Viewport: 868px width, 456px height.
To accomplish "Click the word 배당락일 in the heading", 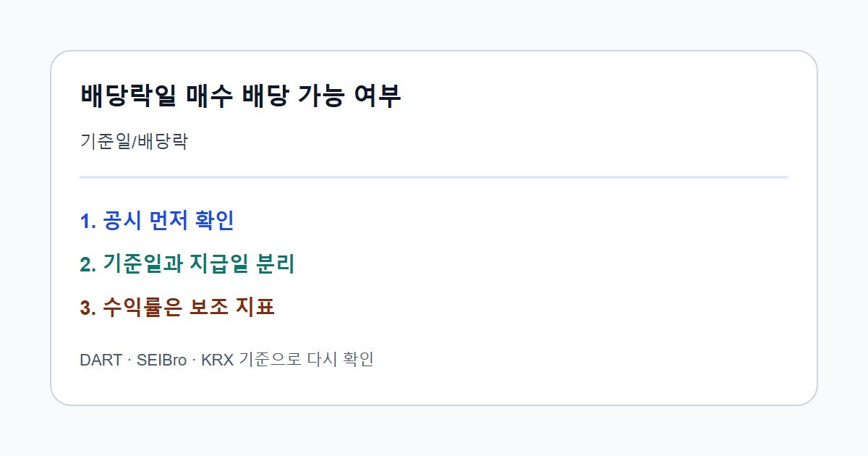I will click(x=127, y=96).
